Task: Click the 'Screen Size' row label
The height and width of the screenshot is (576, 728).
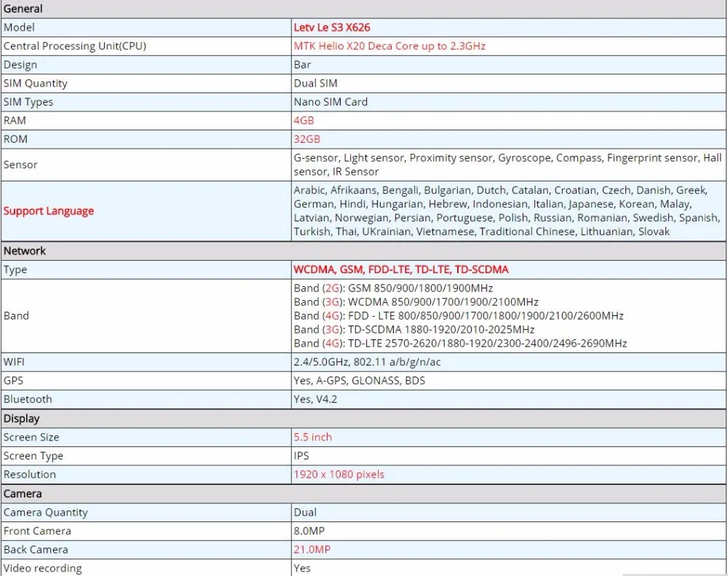Action: [31, 437]
